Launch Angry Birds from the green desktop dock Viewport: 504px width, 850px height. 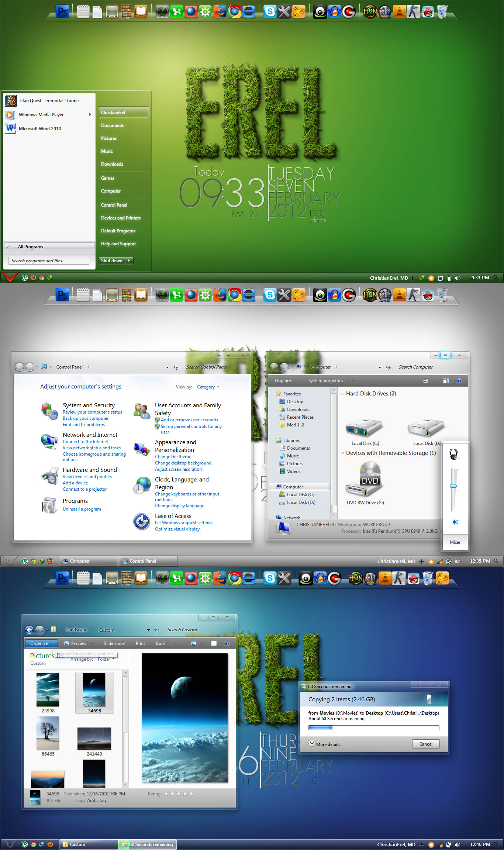tap(428, 12)
